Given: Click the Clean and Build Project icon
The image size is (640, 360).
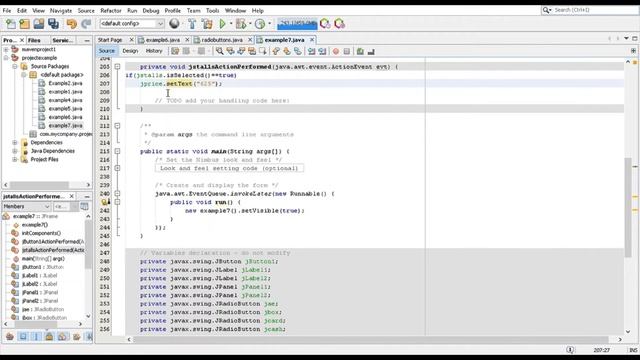Looking at the screenshot, I should (207, 24).
